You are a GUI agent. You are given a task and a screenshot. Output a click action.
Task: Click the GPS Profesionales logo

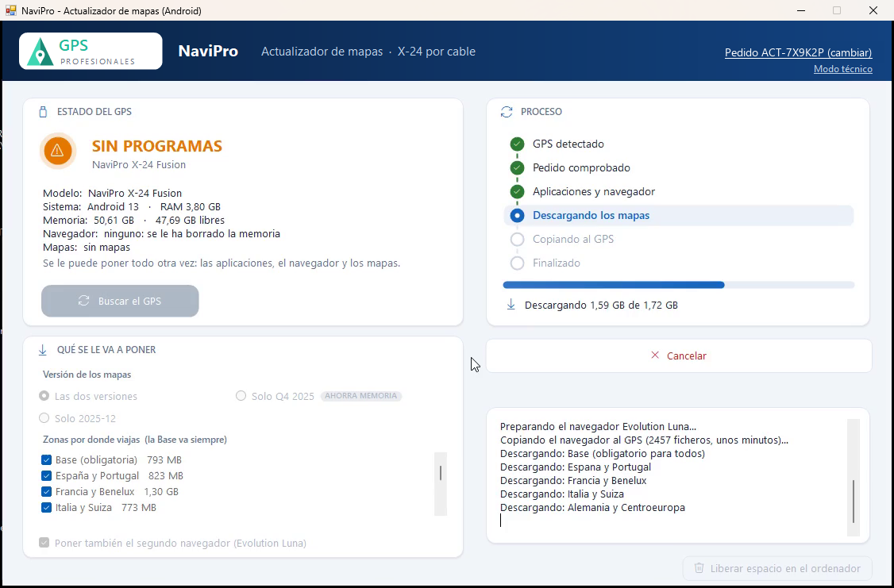[91, 52]
